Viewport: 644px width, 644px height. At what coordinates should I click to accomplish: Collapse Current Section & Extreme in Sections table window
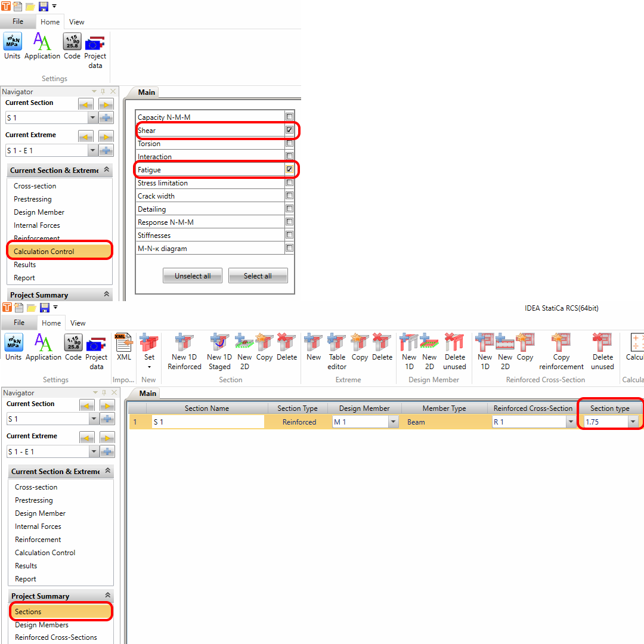tap(107, 470)
